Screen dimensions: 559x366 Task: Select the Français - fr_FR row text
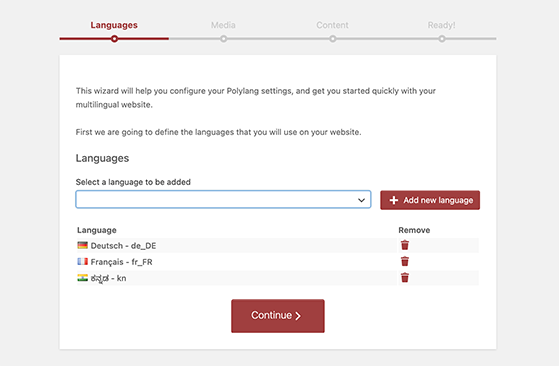click(122, 262)
